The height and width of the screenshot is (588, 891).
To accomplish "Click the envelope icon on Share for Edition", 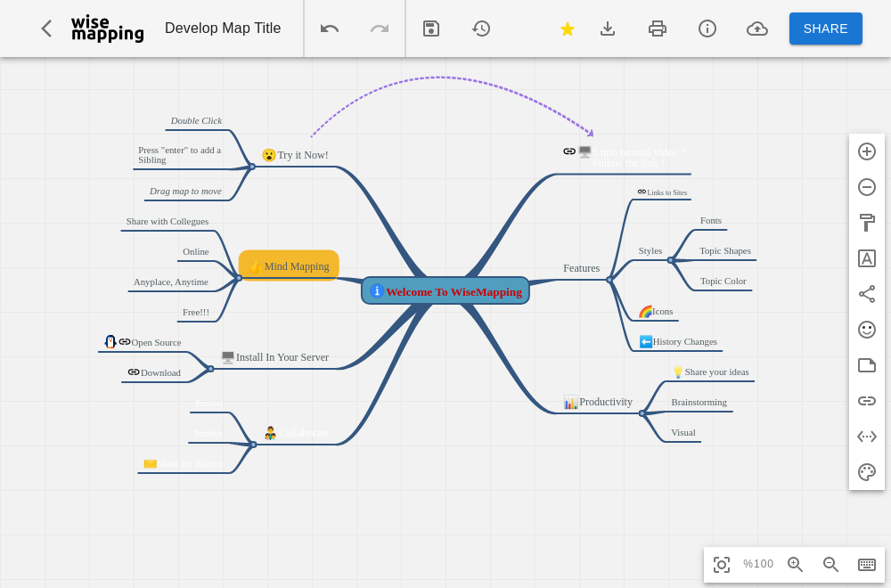I will click(150, 463).
